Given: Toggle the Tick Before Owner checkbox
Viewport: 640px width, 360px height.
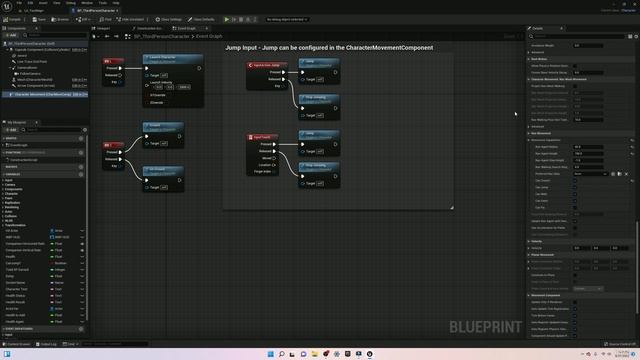Looking at the screenshot, I should pyautogui.click(x=575, y=316).
